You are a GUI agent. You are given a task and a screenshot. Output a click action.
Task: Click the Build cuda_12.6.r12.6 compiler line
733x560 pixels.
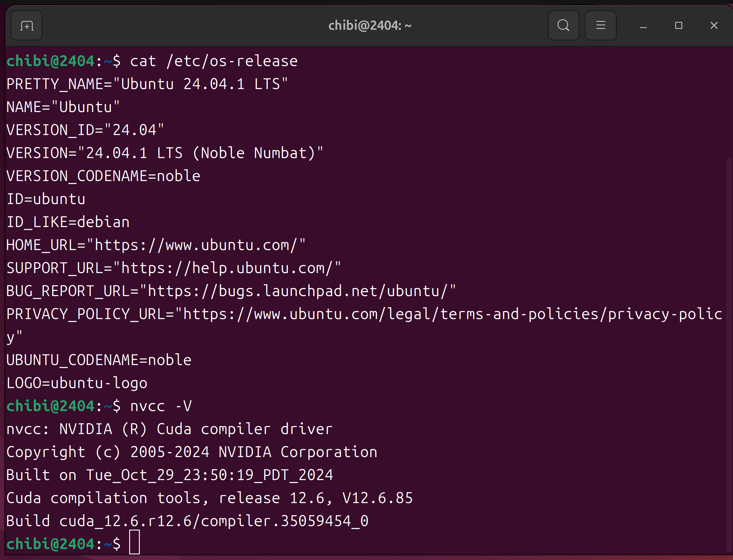click(187, 521)
